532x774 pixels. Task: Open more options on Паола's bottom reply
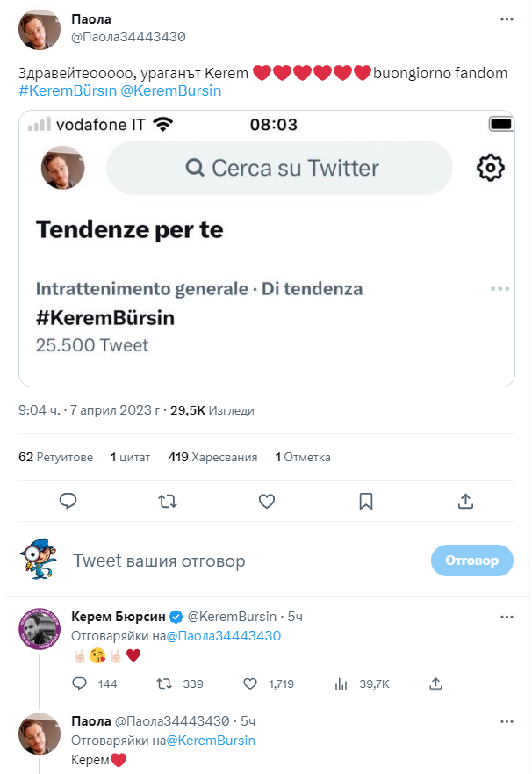pos(507,721)
